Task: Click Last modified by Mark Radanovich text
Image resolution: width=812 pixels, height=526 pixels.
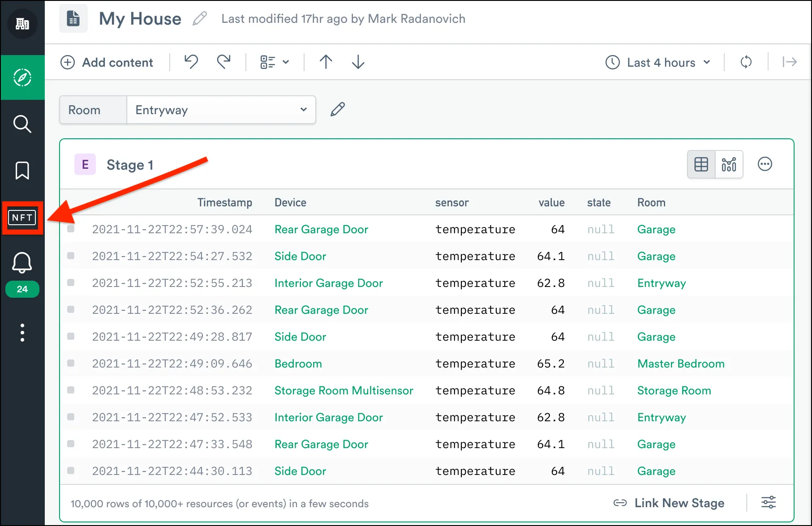Action: [343, 19]
